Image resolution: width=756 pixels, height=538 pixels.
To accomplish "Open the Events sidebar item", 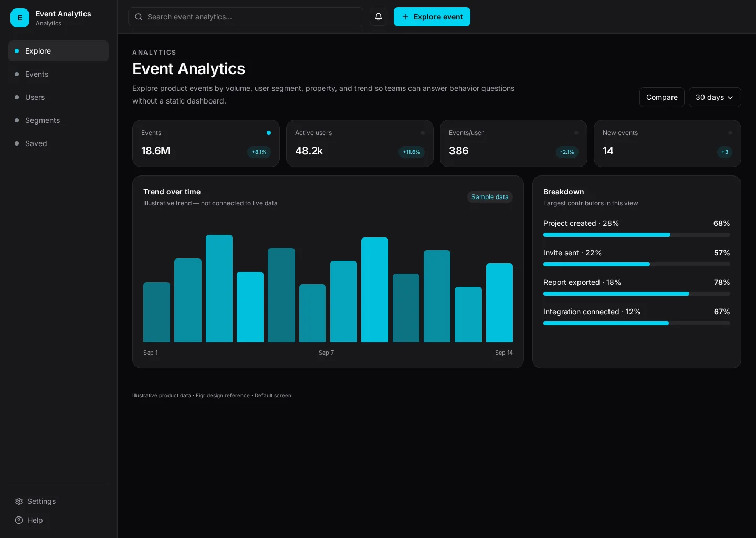I will [58, 74].
